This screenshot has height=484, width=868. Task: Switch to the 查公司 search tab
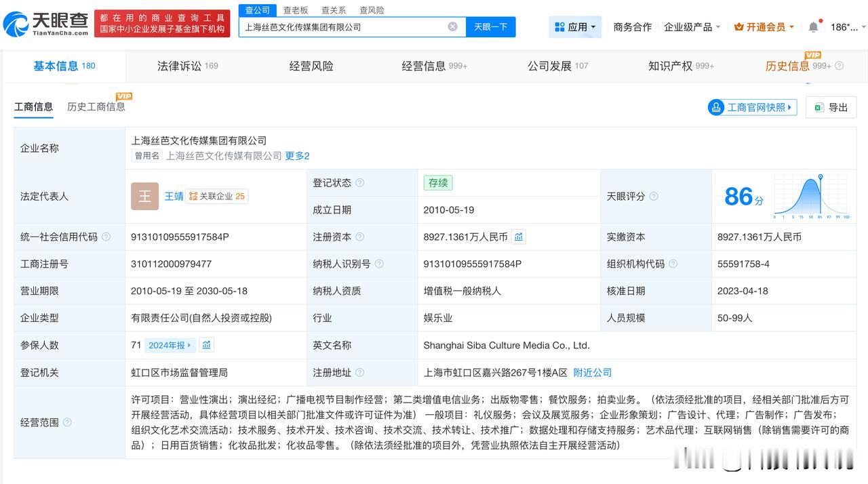pyautogui.click(x=258, y=10)
